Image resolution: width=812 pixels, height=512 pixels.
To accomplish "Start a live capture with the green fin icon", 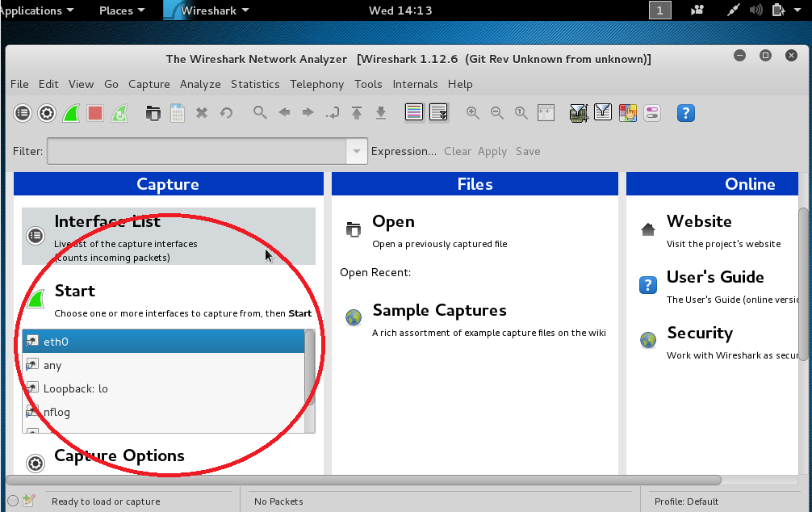I will (71, 113).
